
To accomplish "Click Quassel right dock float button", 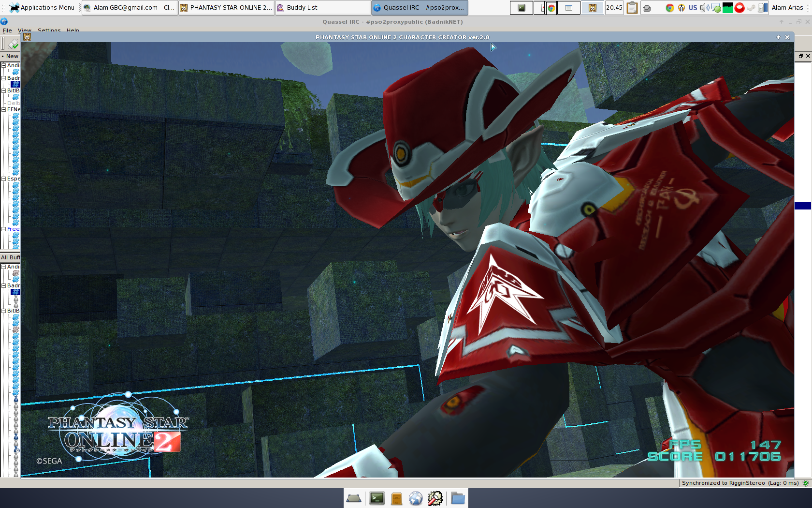I will [x=801, y=56].
